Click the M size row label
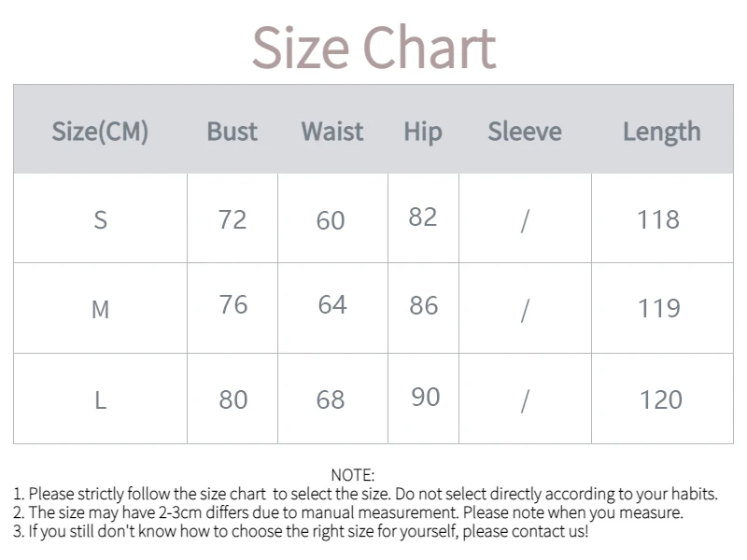747x560 pixels. click(x=100, y=309)
